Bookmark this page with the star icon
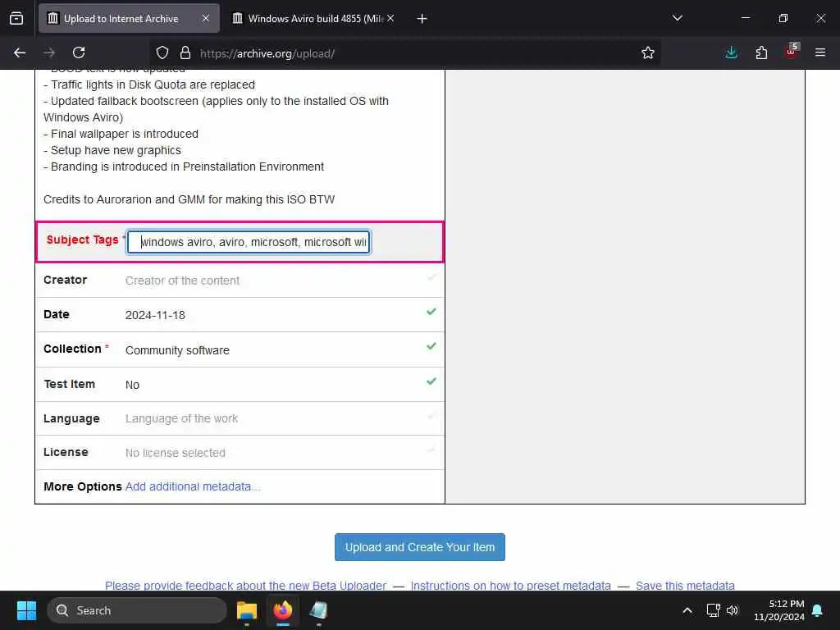840x630 pixels. click(x=648, y=52)
